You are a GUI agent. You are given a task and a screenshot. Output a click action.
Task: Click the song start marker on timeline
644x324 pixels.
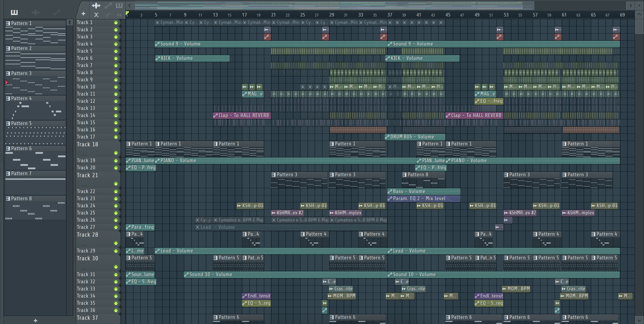point(127,13)
